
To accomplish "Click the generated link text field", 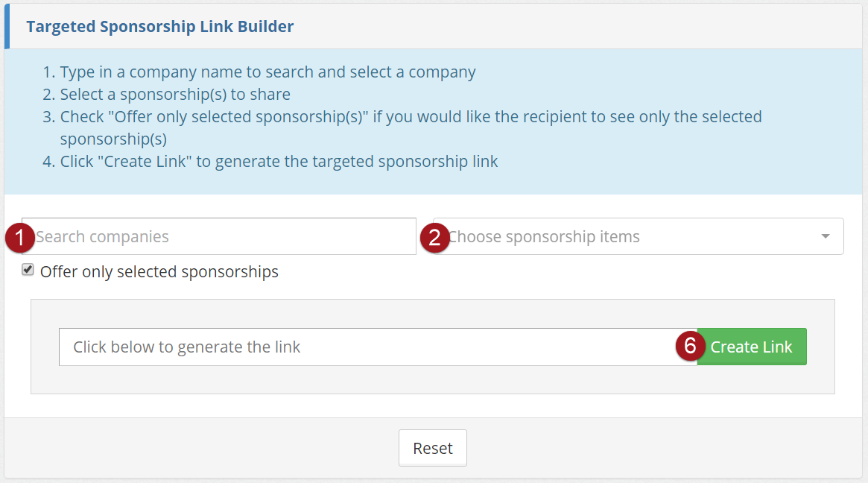I will tap(373, 347).
